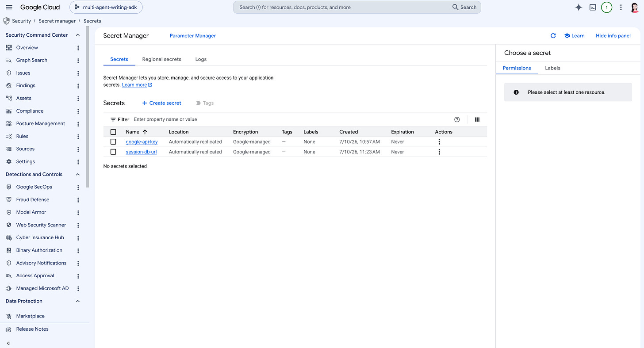Toggle the select-all secrets checkbox
The height and width of the screenshot is (348, 644).
(113, 132)
